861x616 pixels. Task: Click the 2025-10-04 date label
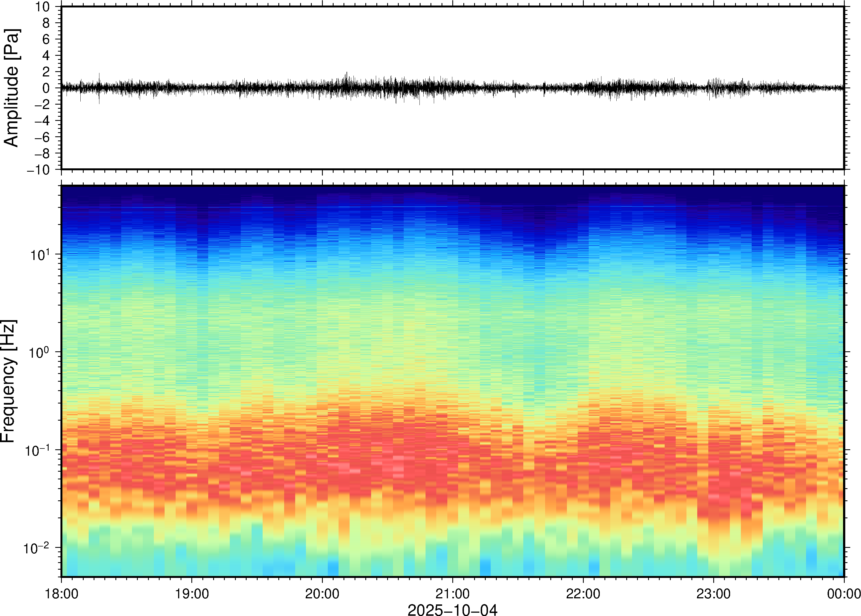[x=452, y=610]
